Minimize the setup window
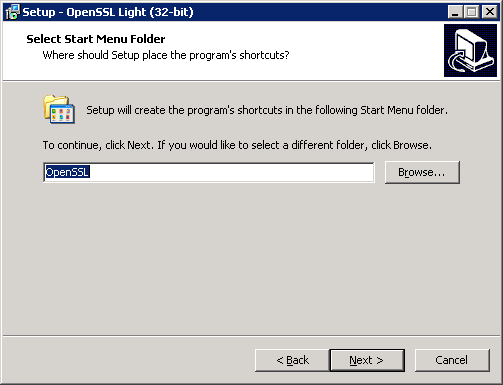Viewport: 503px width, 385px height. (x=455, y=12)
